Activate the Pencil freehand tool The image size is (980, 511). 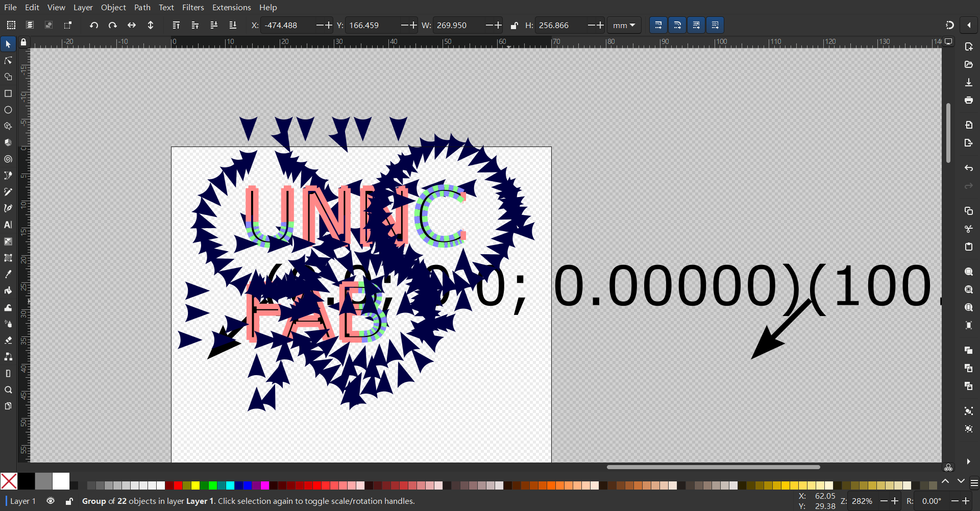[x=8, y=192]
